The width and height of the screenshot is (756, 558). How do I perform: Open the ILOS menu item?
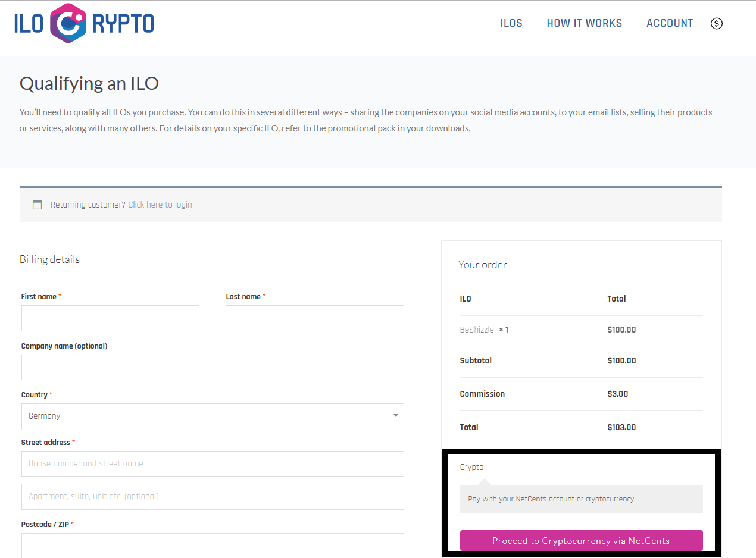coord(511,23)
